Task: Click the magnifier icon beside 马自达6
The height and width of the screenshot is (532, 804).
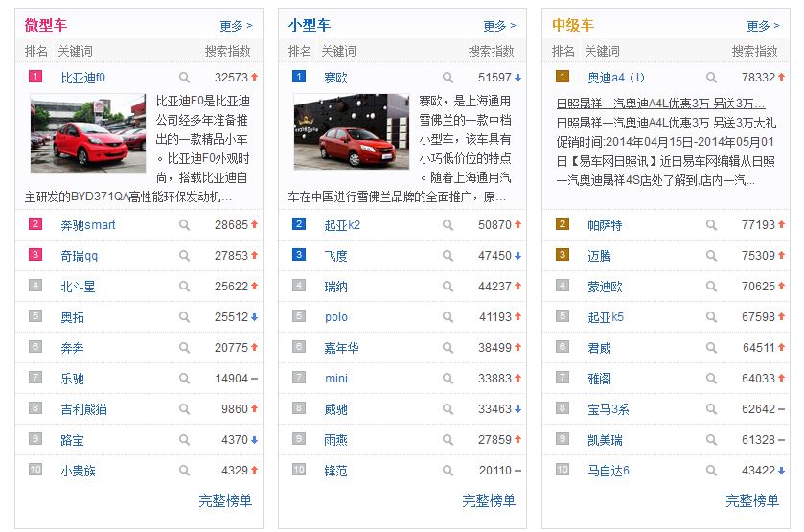Action: click(711, 471)
